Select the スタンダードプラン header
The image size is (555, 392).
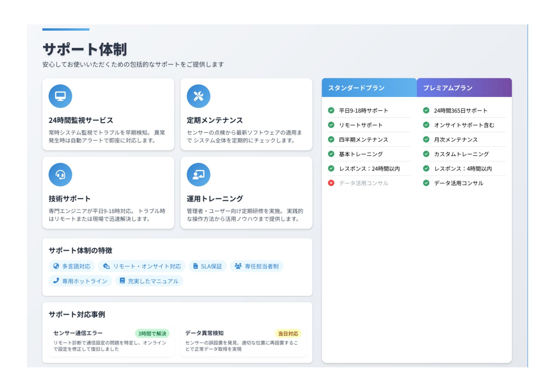[369, 88]
